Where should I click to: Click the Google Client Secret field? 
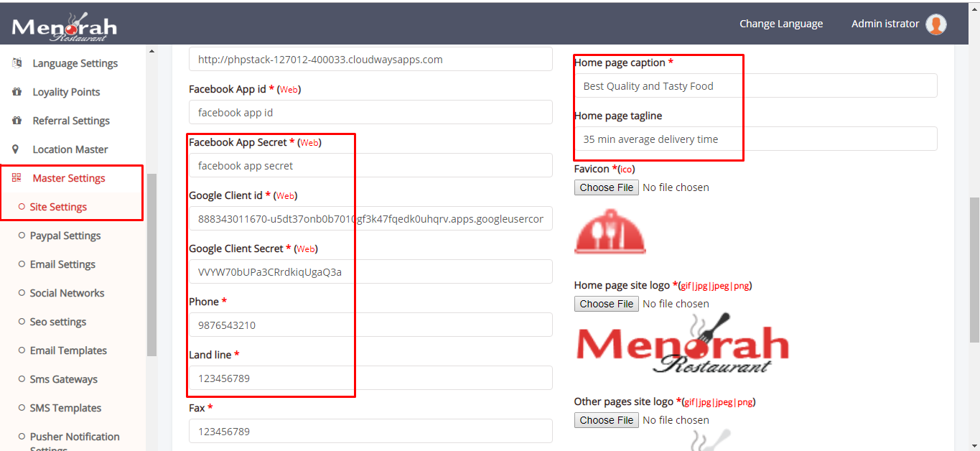click(x=370, y=272)
